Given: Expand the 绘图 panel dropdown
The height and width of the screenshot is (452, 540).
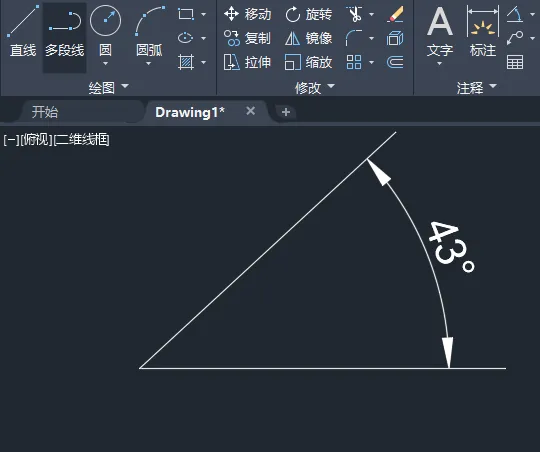Looking at the screenshot, I should 109,87.
